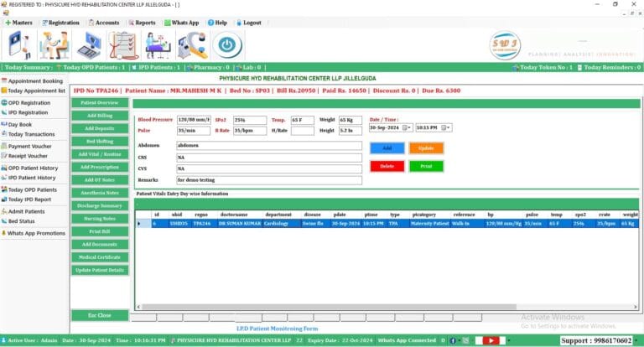Open the doctor-patient consultation toolbar icon
This screenshot has height=347, width=644.
tap(54, 45)
